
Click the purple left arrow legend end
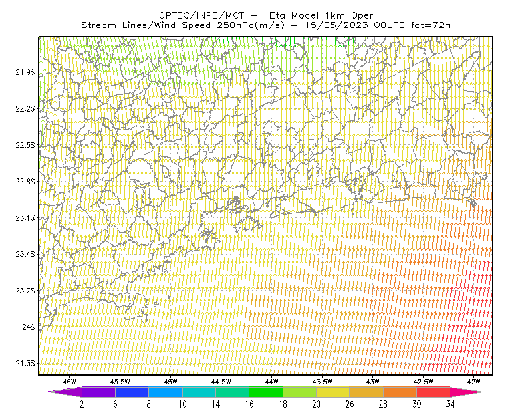65,392
